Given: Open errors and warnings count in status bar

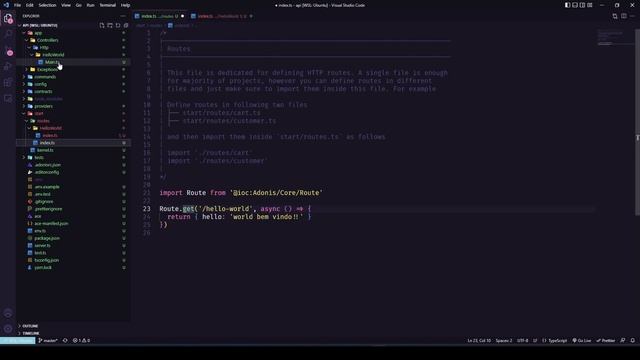Looking at the screenshot, I should (81, 340).
